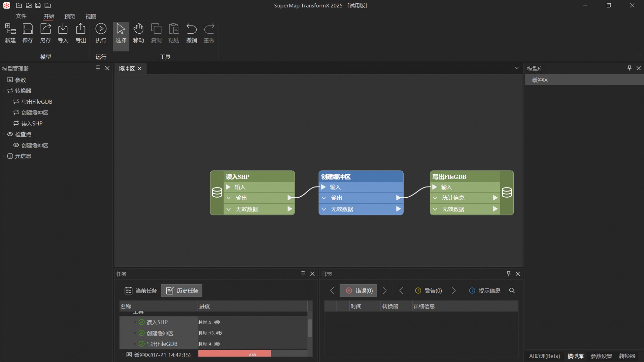The width and height of the screenshot is (644, 362).
Task: Expand 输出 port of 创建缓冲区 node
Action: click(324, 198)
